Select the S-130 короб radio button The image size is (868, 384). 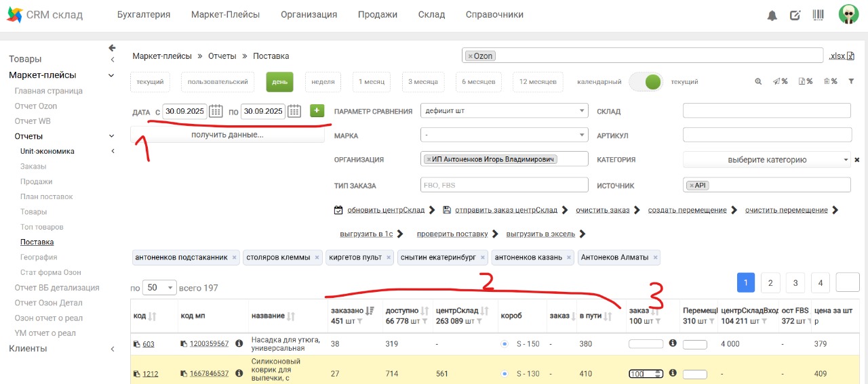(x=504, y=374)
